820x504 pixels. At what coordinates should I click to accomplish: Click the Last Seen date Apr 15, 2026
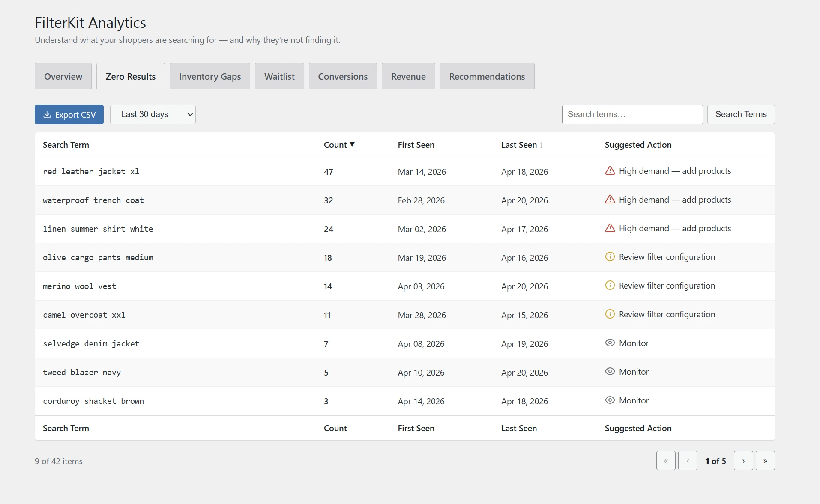tap(524, 315)
